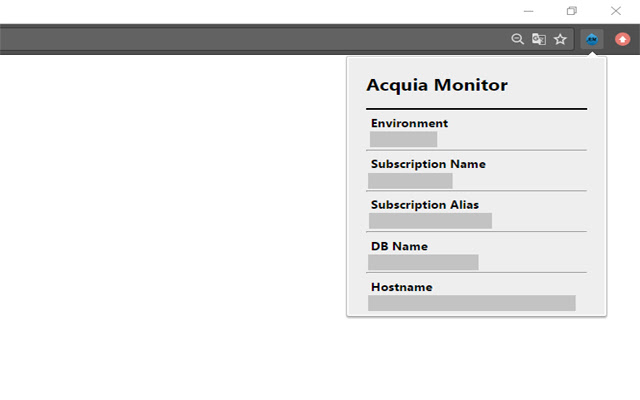Select the DB Name label
The image size is (640, 400).
[399, 246]
